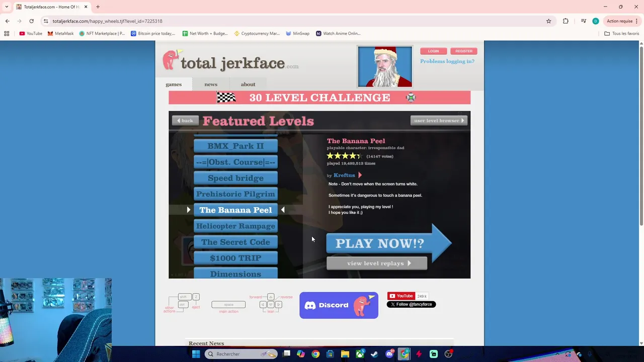
Task: Open File Explorer from the taskbar
Action: pyautogui.click(x=345, y=354)
